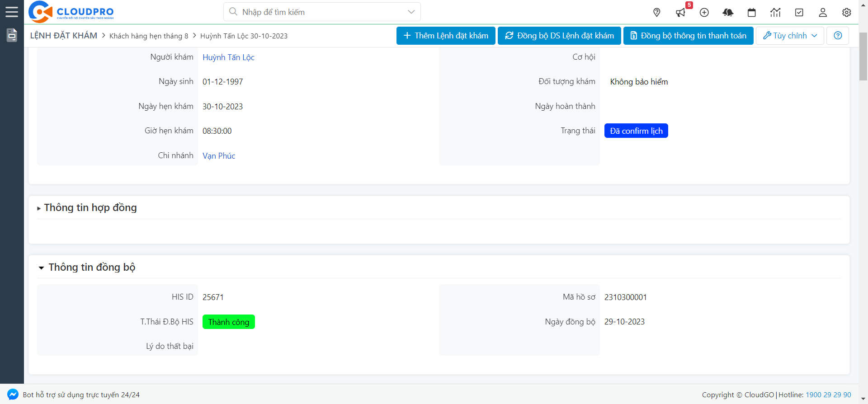Click the search magnifier icon
The height and width of the screenshot is (404, 868).
coord(233,12)
